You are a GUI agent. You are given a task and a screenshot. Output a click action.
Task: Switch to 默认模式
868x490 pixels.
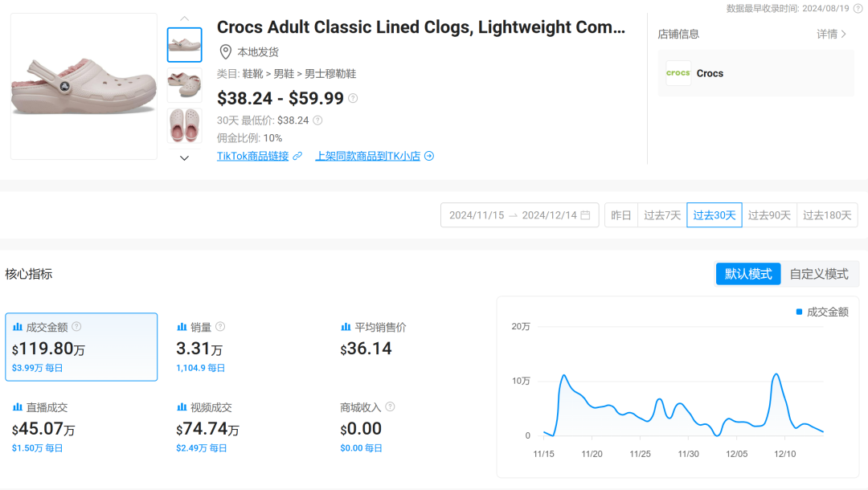(x=748, y=274)
